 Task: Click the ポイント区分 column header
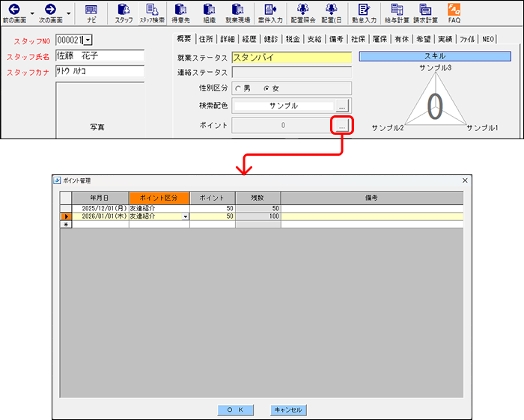pyautogui.click(x=159, y=198)
